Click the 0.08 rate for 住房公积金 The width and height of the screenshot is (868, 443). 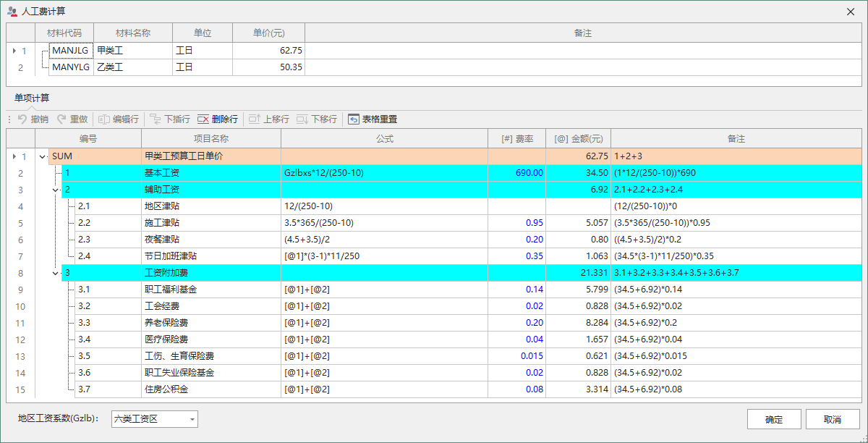(x=516, y=389)
